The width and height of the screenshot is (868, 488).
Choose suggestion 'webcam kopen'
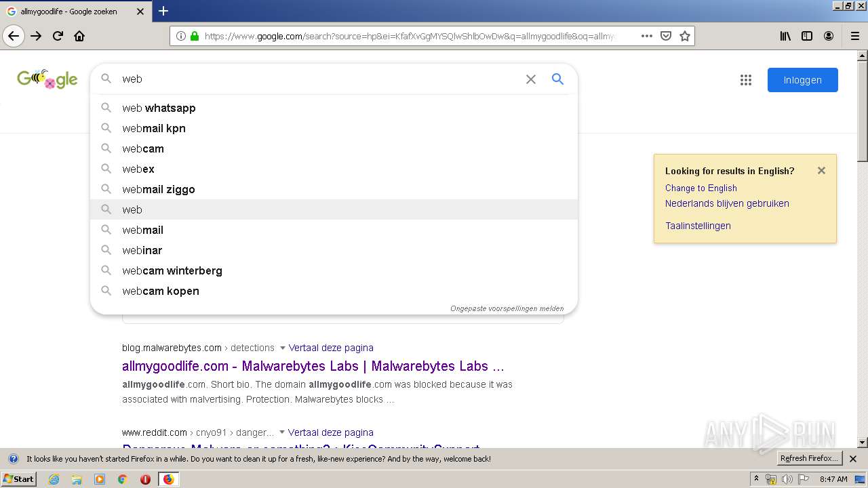pyautogui.click(x=334, y=291)
